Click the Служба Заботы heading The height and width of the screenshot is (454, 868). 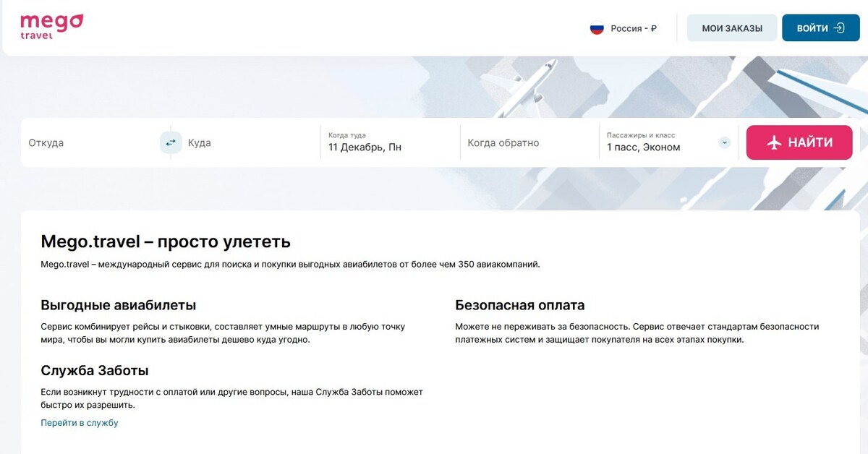click(x=95, y=371)
